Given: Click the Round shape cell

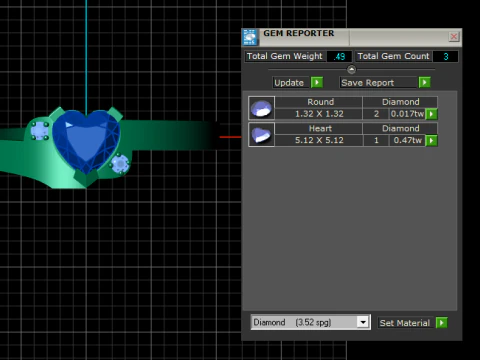Looking at the screenshot, I should click(x=319, y=102).
